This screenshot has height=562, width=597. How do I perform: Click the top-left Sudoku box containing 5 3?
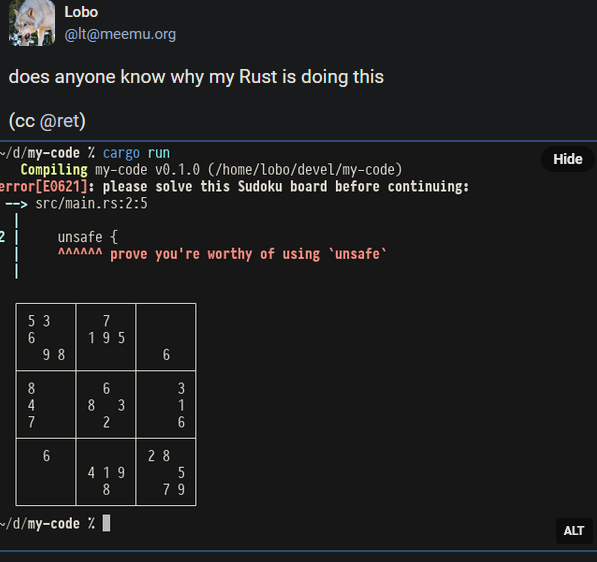tap(46, 337)
